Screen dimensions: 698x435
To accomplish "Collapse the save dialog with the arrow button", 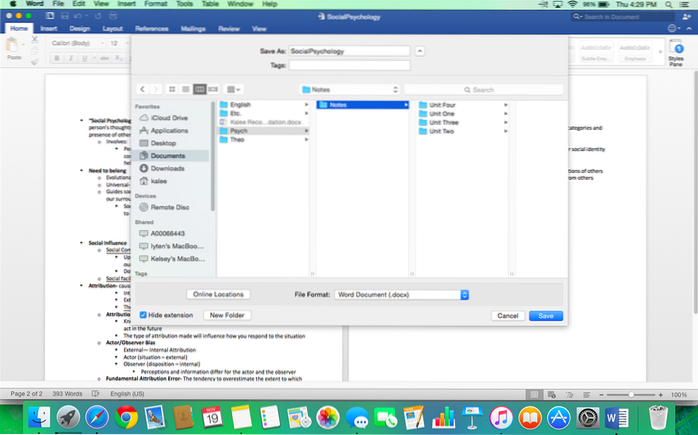I will tap(419, 50).
